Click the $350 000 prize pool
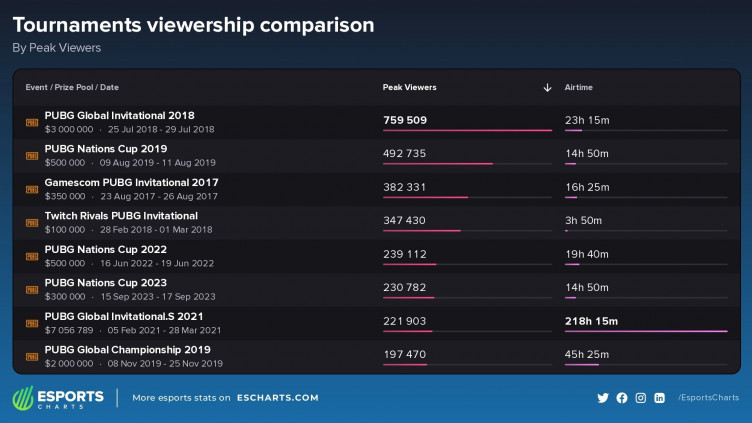The height and width of the screenshot is (423, 752). point(65,196)
